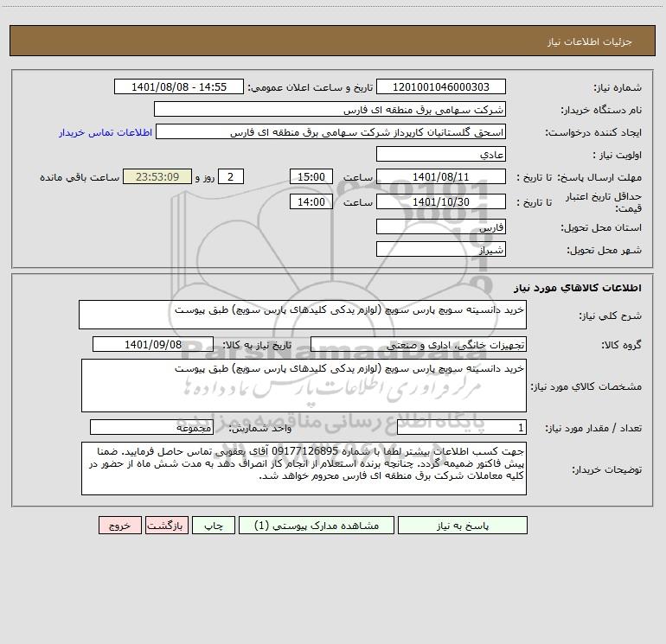Click the deadline time field 15:00
666x644 pixels.
[x=311, y=177]
